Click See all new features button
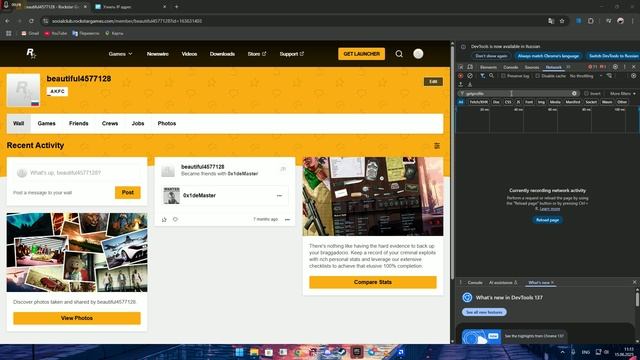 [x=484, y=312]
